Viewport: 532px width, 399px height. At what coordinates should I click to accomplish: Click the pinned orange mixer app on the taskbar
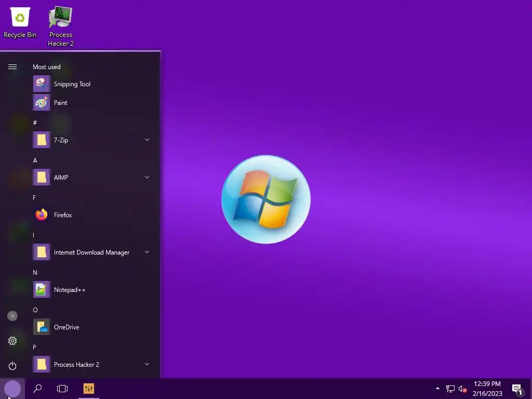[x=88, y=389]
